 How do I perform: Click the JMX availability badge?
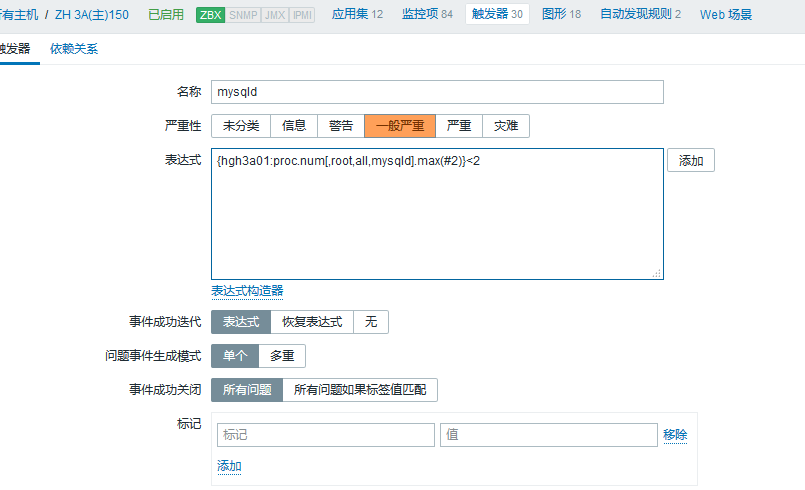coord(274,15)
